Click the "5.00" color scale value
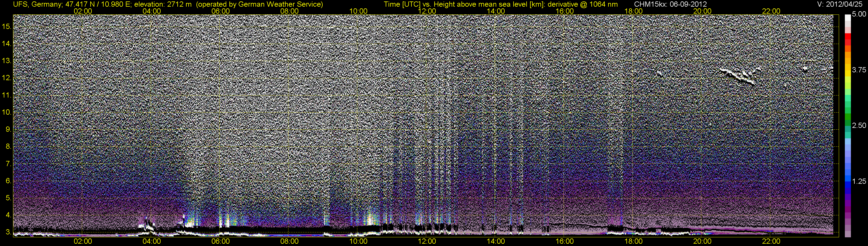The width and height of the screenshot is (868, 246). tap(859, 14)
